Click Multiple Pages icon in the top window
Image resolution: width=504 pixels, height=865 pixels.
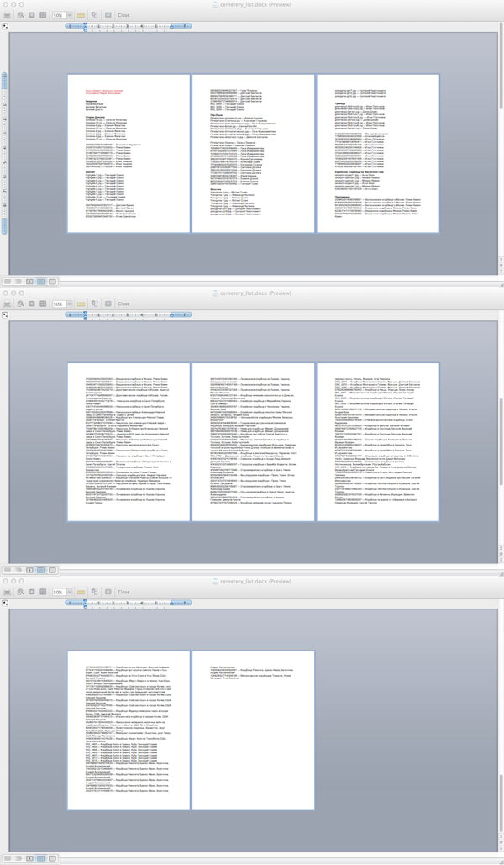click(x=43, y=15)
